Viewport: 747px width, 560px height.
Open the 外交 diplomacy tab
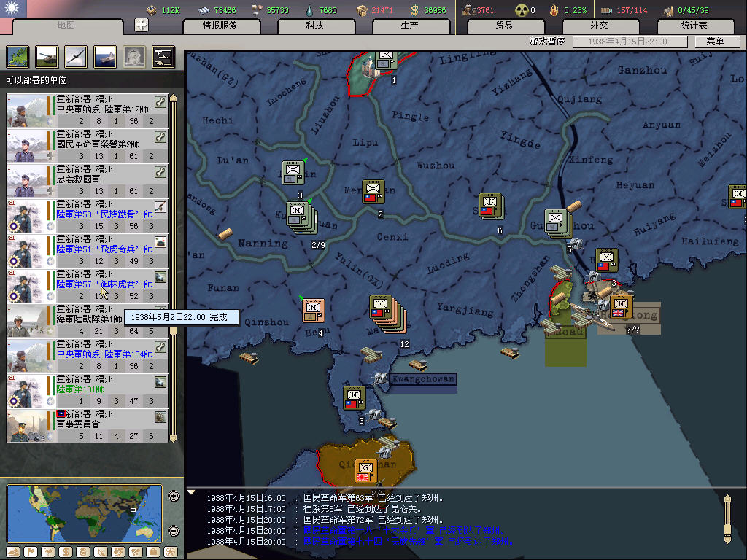[599, 26]
